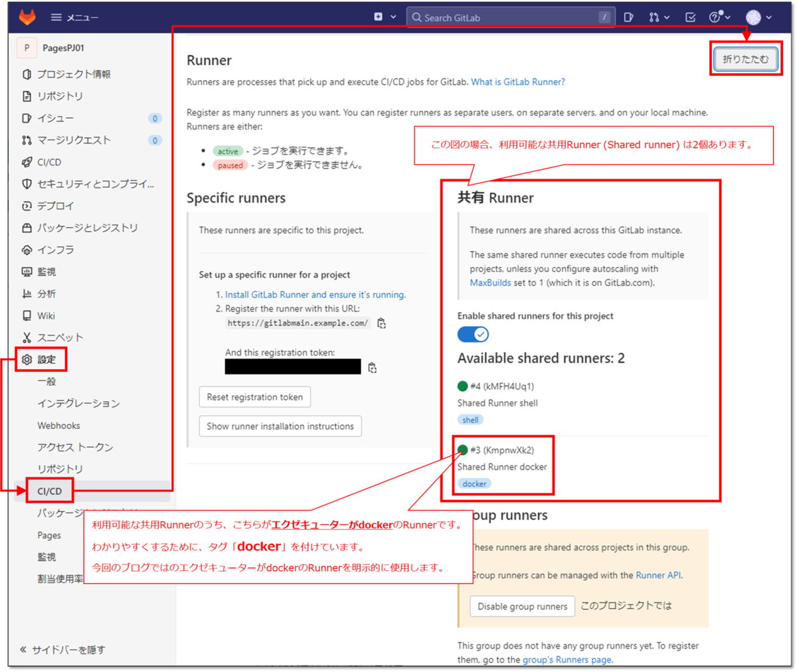Click the イシュー sidebar icon

[27, 118]
